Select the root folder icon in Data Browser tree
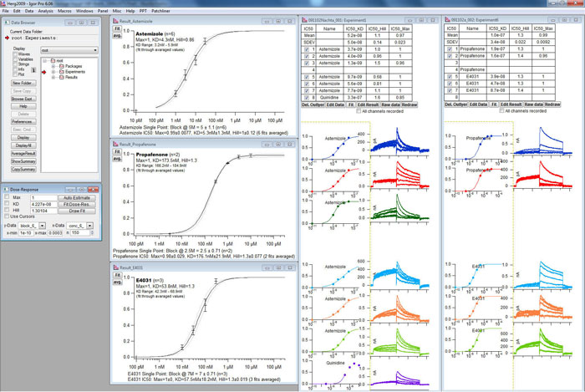The width and height of the screenshot is (585, 392). (x=53, y=60)
